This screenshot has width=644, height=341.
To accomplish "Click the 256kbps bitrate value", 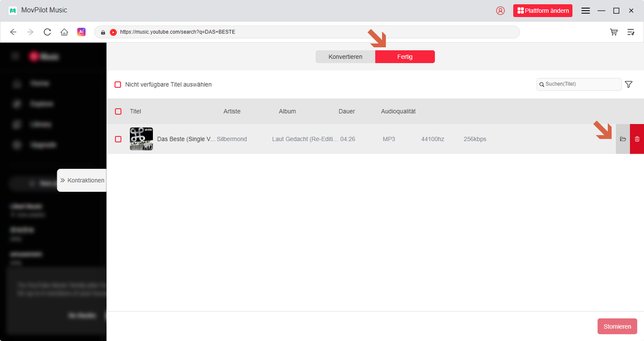I will pyautogui.click(x=475, y=139).
